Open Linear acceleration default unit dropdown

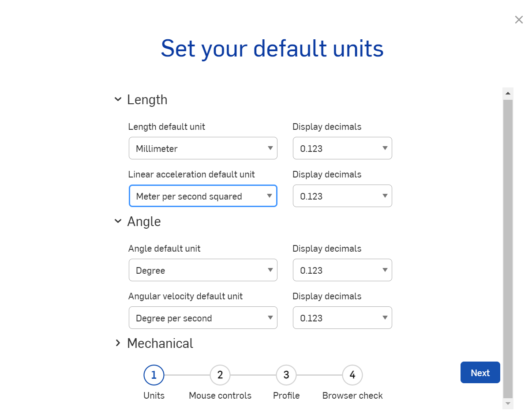(203, 196)
